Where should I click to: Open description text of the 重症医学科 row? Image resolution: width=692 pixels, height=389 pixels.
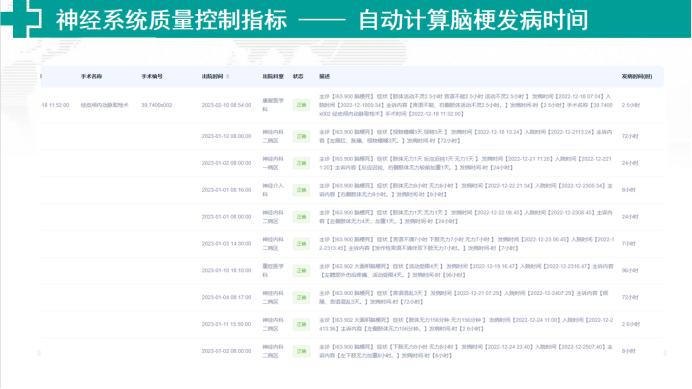click(x=466, y=270)
